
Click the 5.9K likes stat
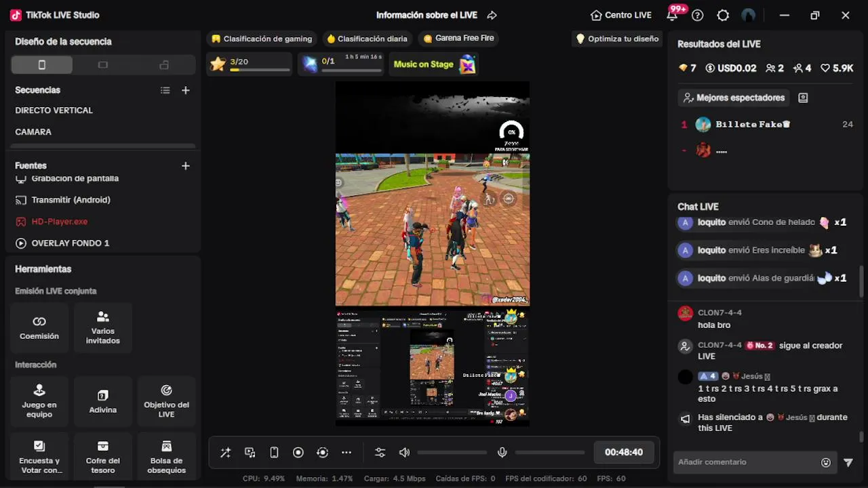pos(837,68)
